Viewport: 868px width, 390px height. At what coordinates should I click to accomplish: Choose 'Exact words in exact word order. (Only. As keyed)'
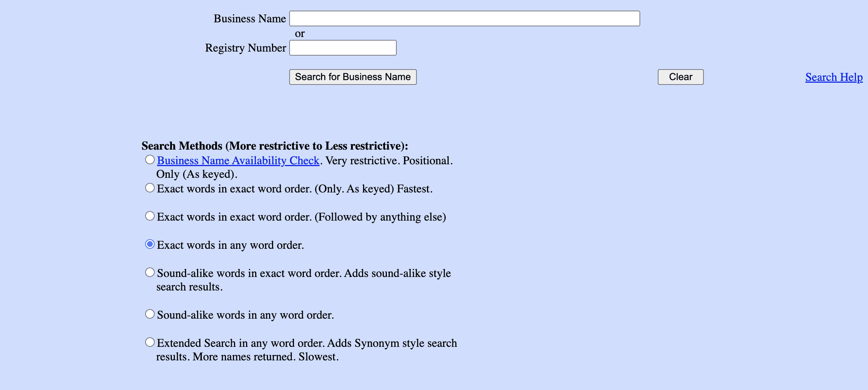150,188
